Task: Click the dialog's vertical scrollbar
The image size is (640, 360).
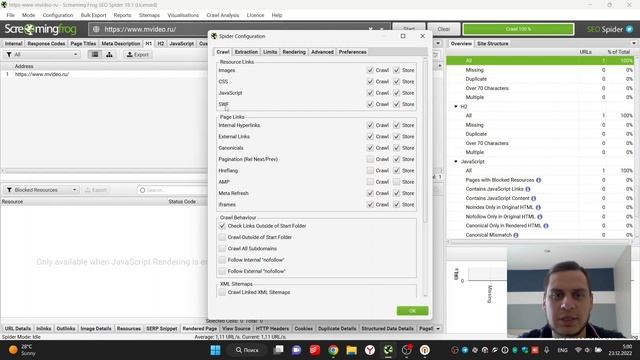Action: pos(425,141)
